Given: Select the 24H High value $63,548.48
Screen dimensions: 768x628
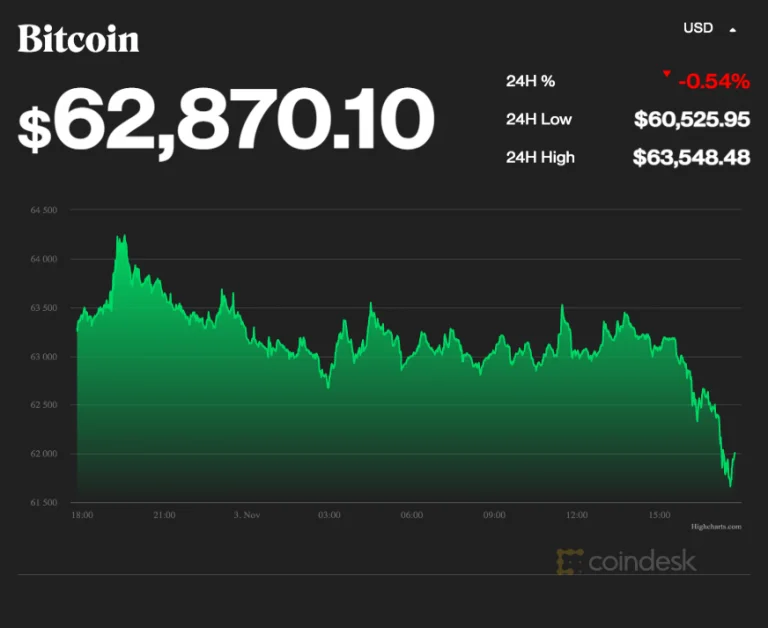Looking at the screenshot, I should [x=691, y=157].
